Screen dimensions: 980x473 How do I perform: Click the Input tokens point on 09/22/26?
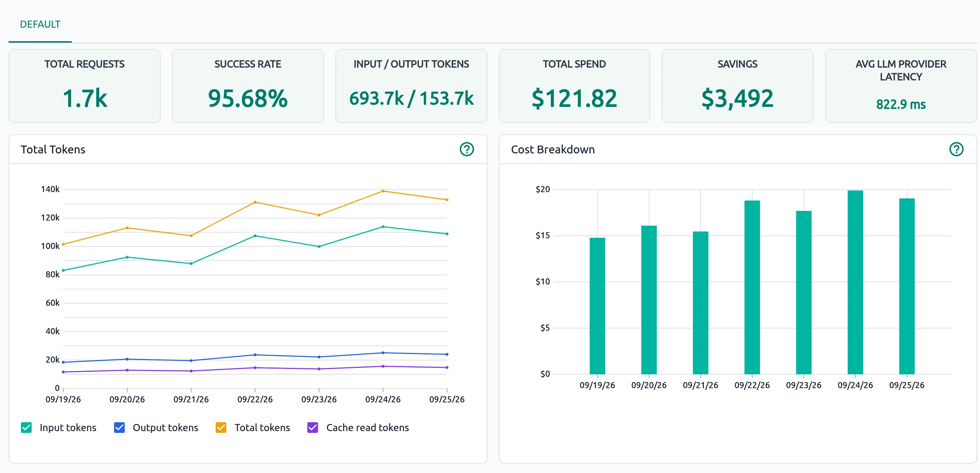[x=255, y=236]
